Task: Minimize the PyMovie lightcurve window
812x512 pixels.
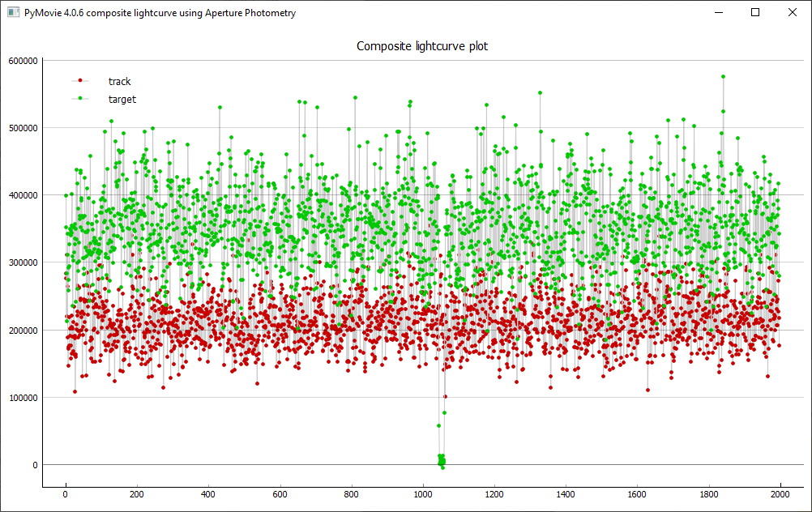Action: tap(717, 12)
